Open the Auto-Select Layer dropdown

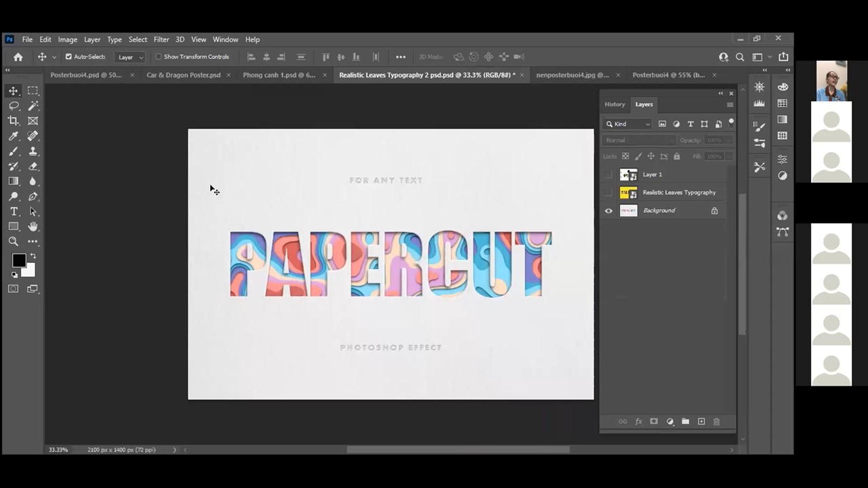[130, 57]
